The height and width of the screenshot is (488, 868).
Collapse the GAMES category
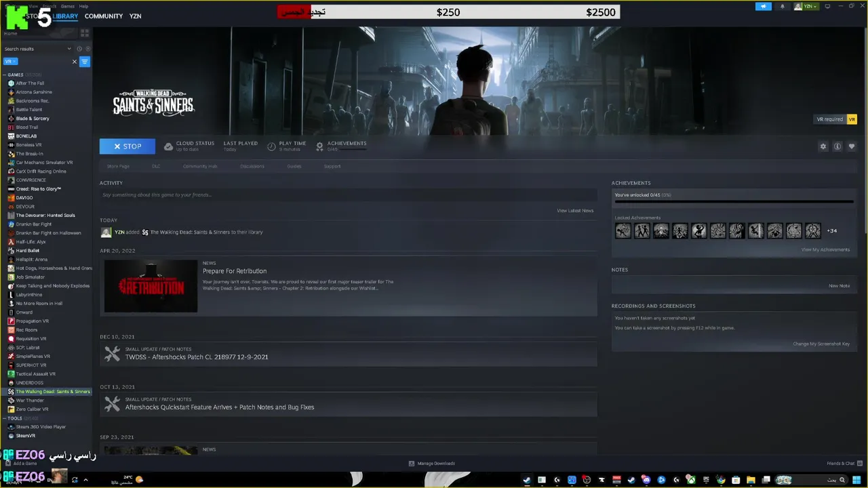point(5,75)
